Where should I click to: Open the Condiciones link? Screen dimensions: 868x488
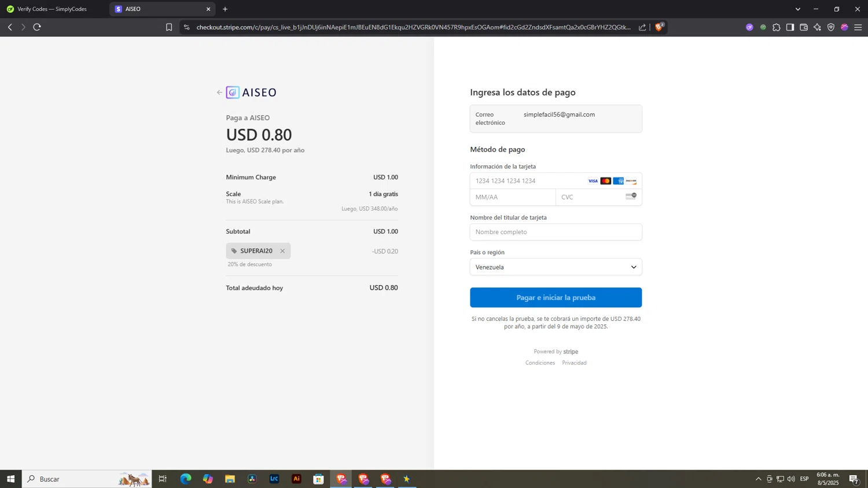(x=540, y=363)
